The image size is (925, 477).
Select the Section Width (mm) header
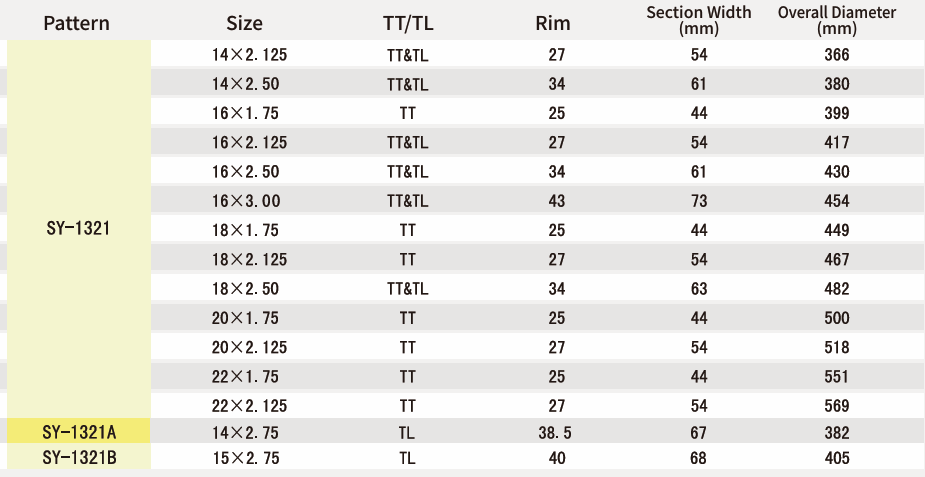pyautogui.click(x=698, y=21)
